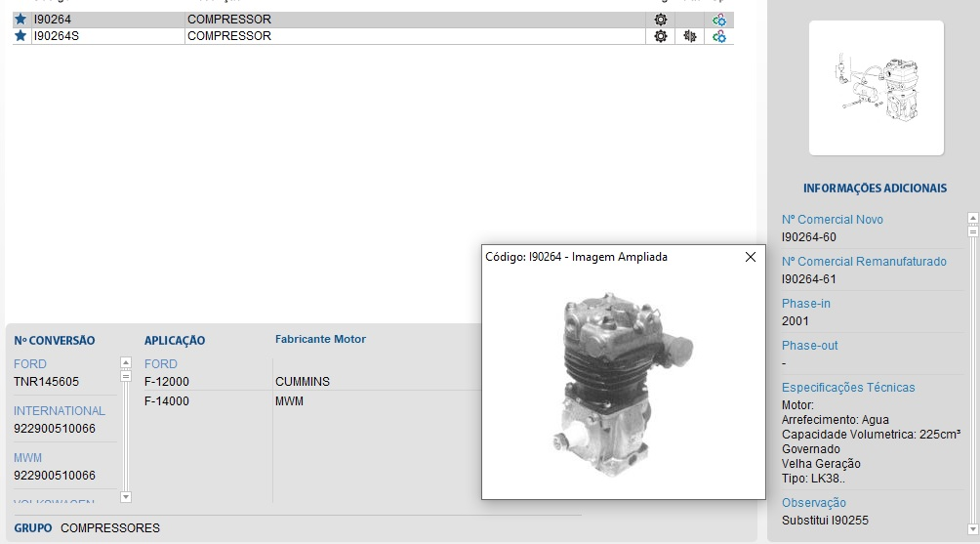Close the Imagem Ampliada popup
The height and width of the screenshot is (544, 980).
pos(751,257)
